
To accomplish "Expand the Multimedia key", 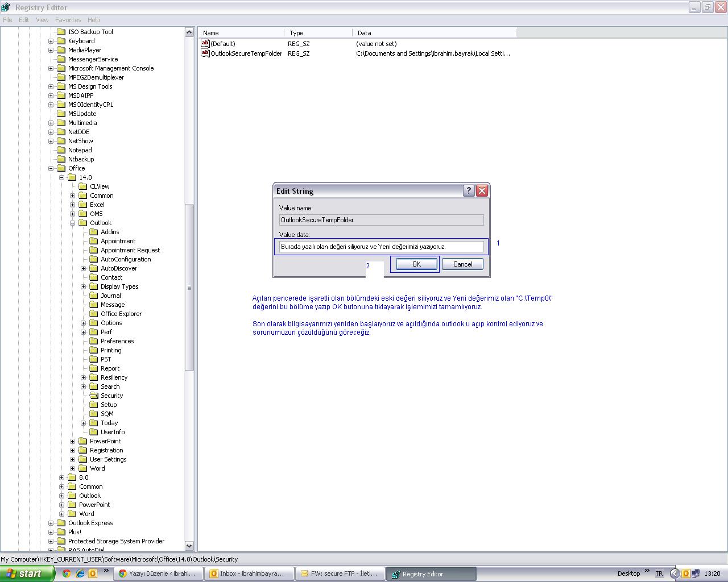I will point(51,123).
